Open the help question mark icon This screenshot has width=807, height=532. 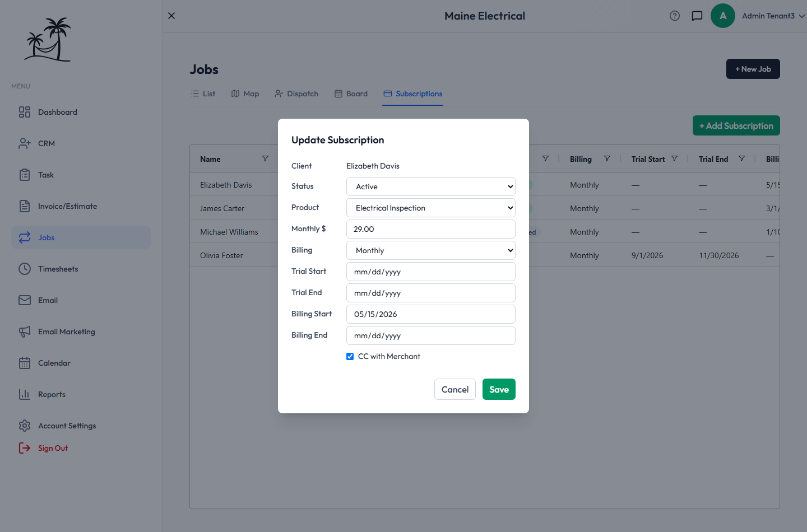675,16
